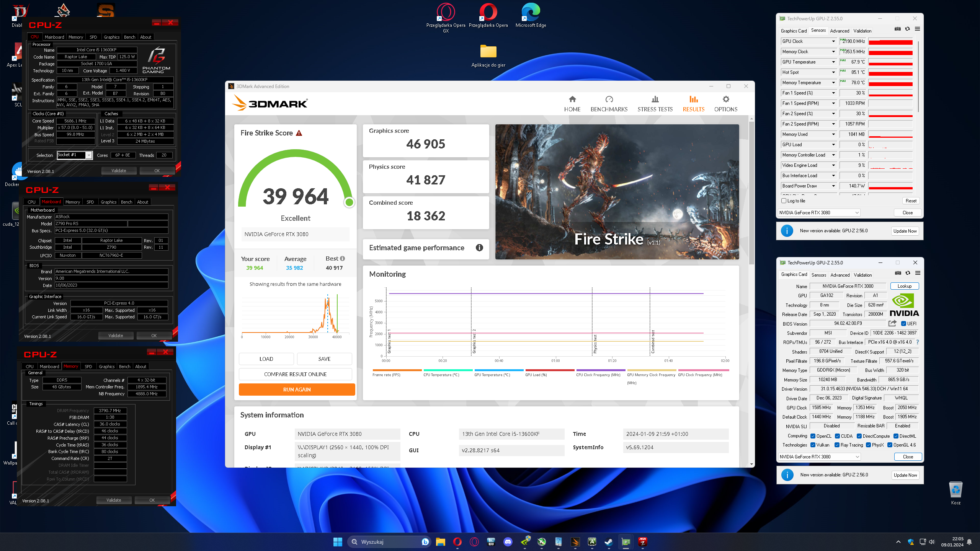This screenshot has width=980, height=551.
Task: Click the Fire Strike score warning triangle
Action: click(299, 133)
